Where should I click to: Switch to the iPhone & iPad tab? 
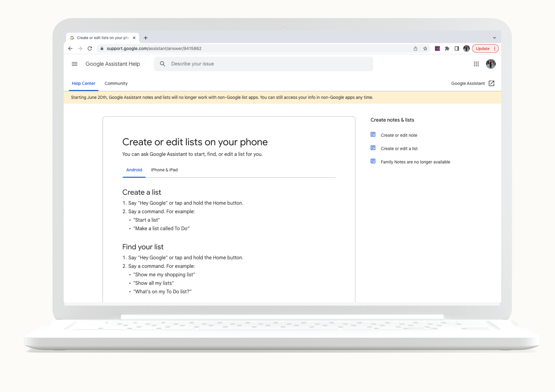point(164,170)
